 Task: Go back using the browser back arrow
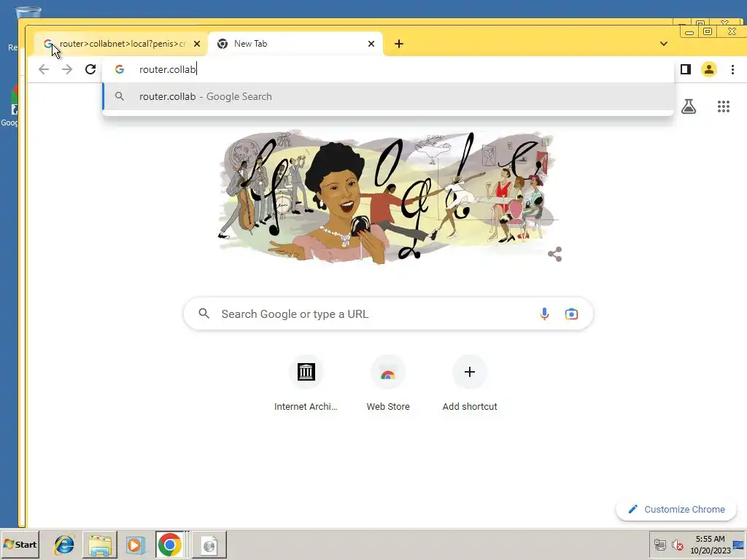(x=44, y=69)
